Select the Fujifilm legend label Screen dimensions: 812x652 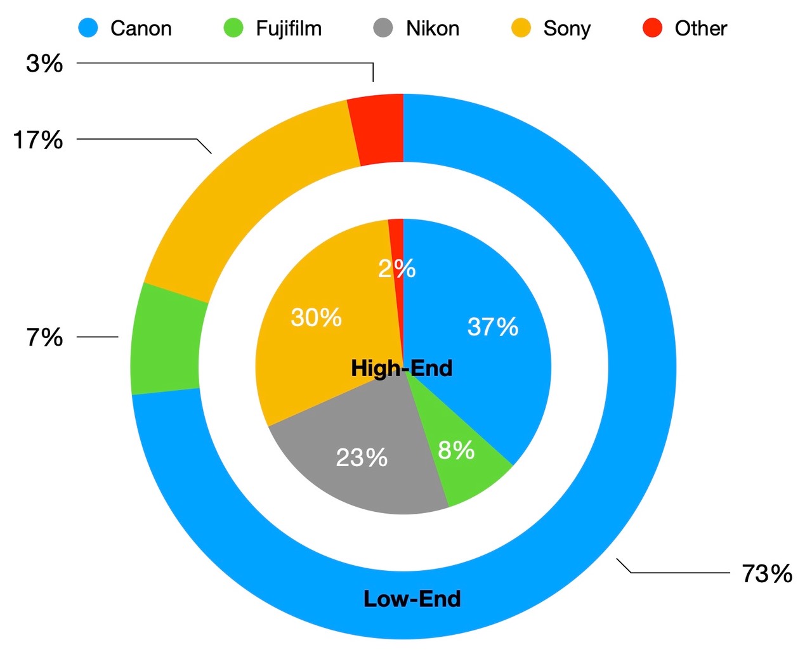pos(289,29)
